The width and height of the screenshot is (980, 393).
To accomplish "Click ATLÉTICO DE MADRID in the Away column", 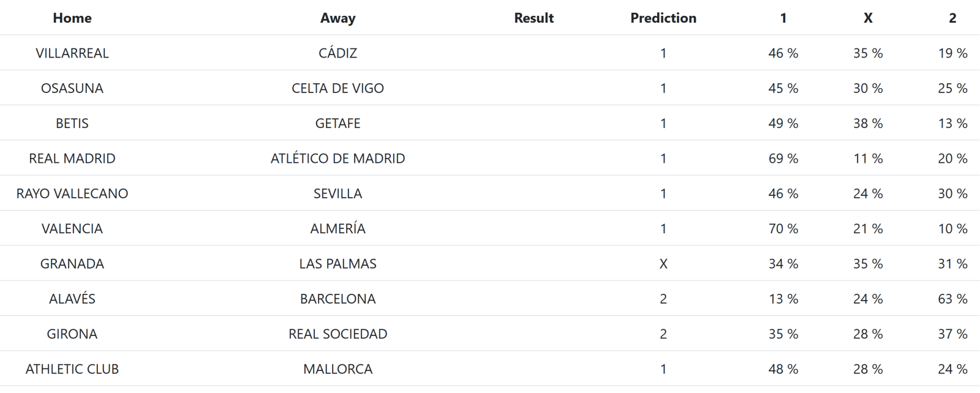I will [337, 159].
